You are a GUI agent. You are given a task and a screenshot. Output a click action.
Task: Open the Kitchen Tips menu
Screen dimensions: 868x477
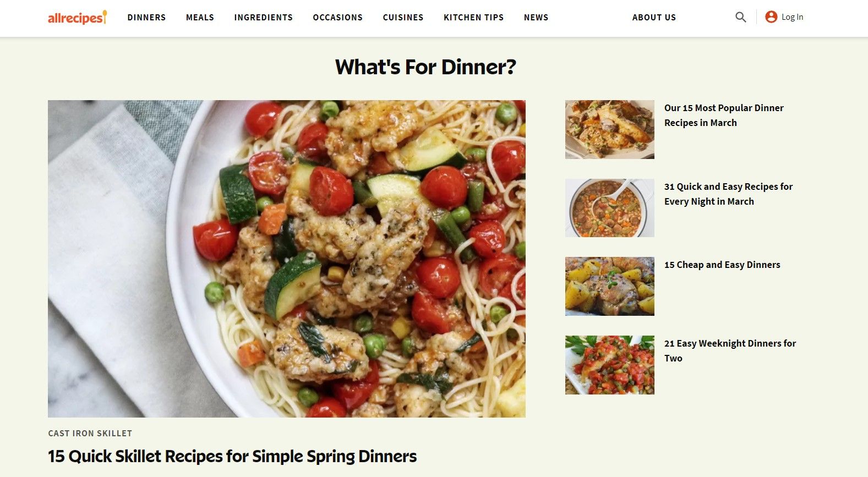(474, 18)
